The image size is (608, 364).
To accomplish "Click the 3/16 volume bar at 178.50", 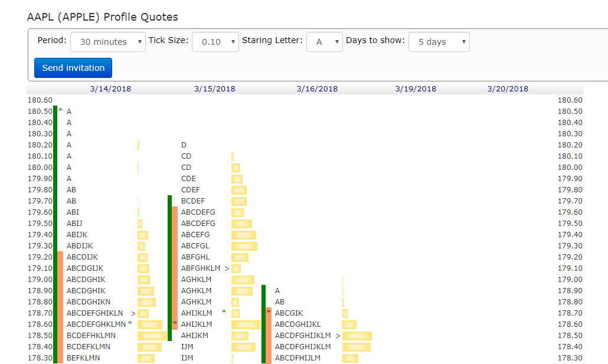I will click(357, 336).
